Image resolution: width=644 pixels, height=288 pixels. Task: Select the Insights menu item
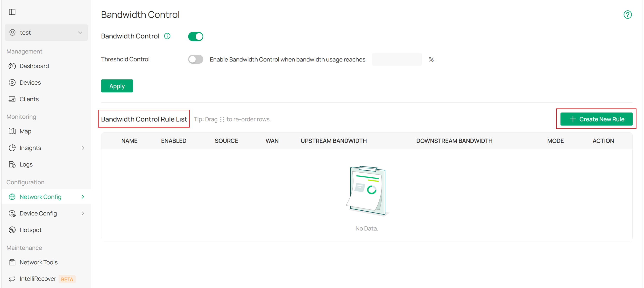coord(30,147)
